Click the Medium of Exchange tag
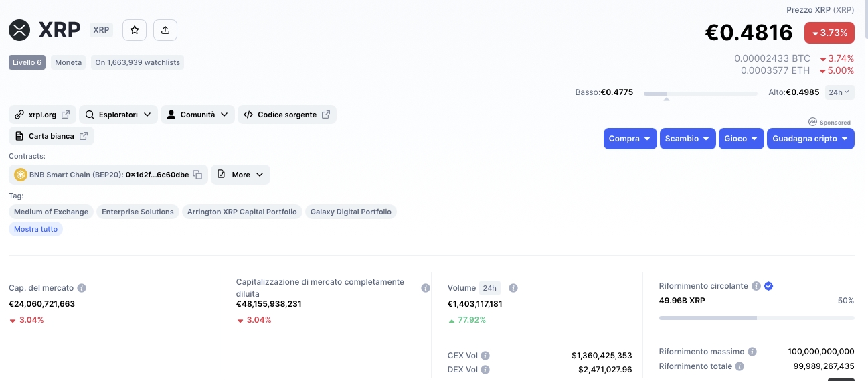This screenshot has width=868, height=381. pos(52,212)
